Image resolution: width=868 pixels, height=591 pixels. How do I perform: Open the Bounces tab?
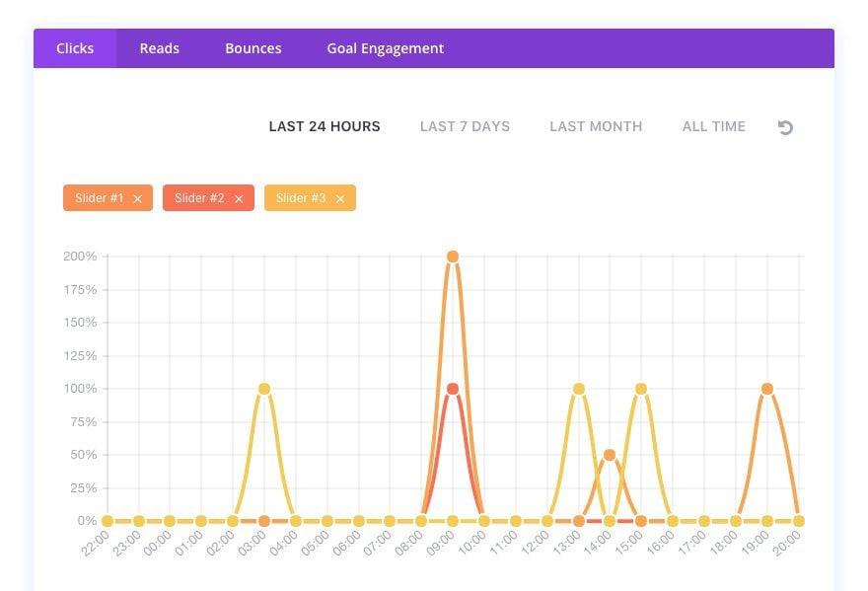(x=253, y=48)
